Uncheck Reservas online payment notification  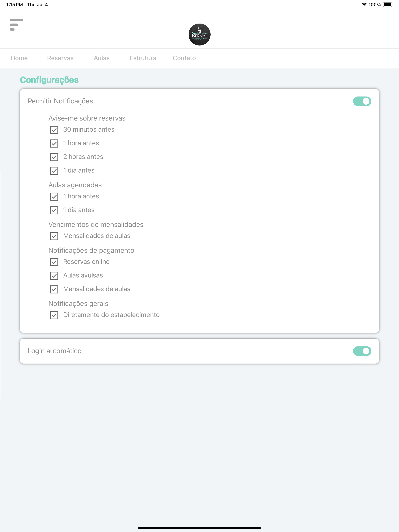pos(54,262)
